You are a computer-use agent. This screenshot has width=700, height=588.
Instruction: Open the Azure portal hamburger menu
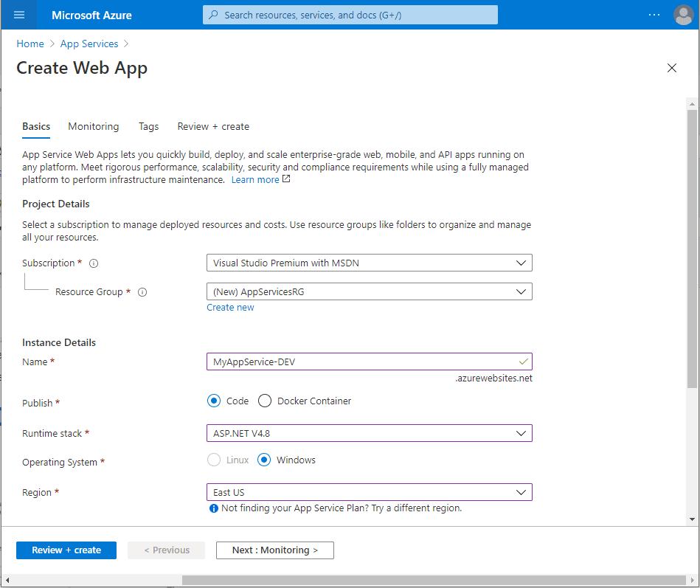(x=18, y=15)
